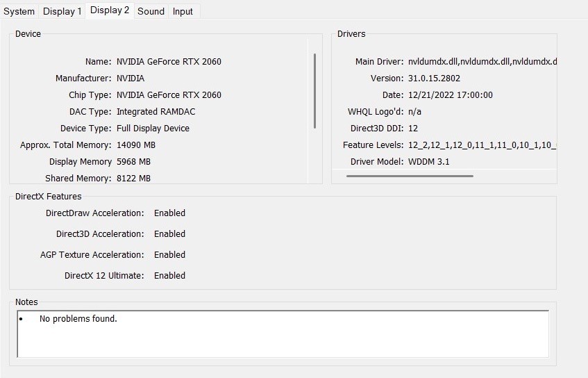Click the 'Shared Memory:' label
Screen dimensions: 588x378
78,179
